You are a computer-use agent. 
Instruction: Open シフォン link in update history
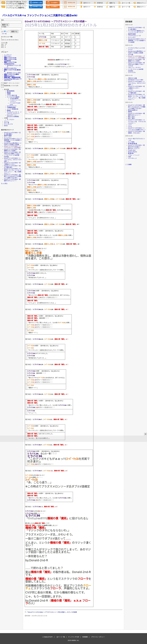pyautogui.click(x=130, y=89)
